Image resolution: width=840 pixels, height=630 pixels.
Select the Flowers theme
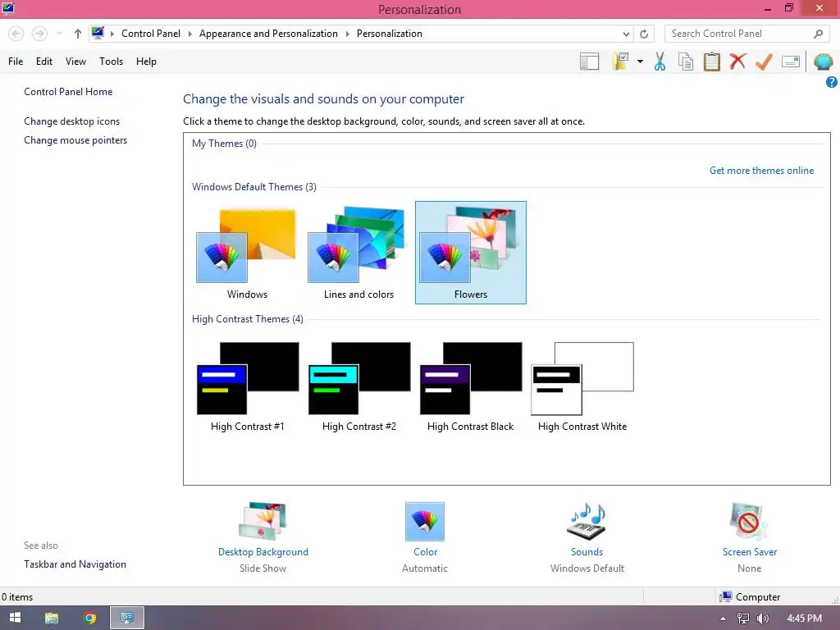click(x=470, y=253)
